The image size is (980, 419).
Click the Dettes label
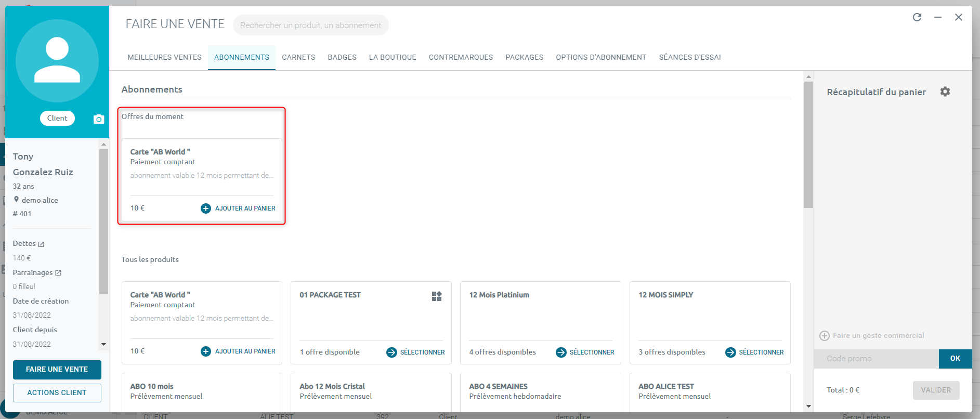coord(24,244)
